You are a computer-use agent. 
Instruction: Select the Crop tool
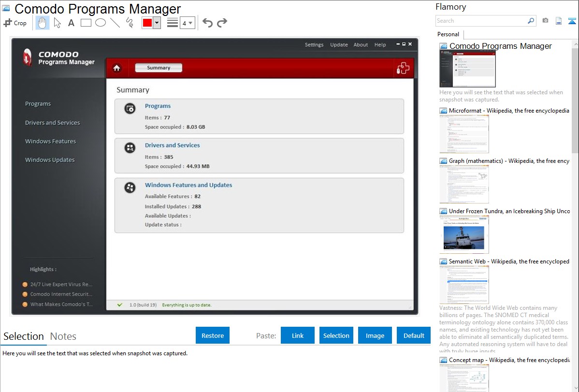[x=15, y=23]
